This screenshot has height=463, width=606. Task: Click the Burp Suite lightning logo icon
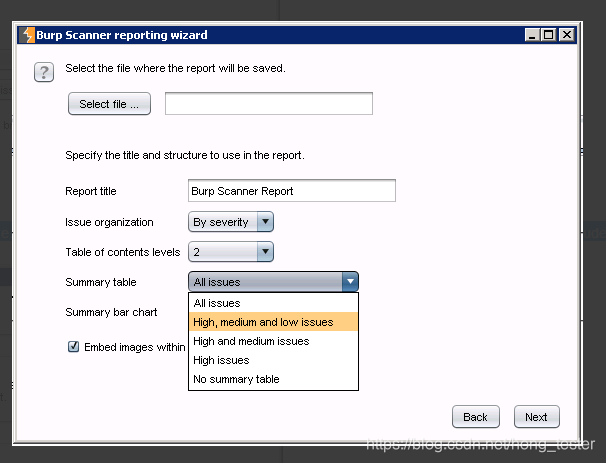pos(28,35)
